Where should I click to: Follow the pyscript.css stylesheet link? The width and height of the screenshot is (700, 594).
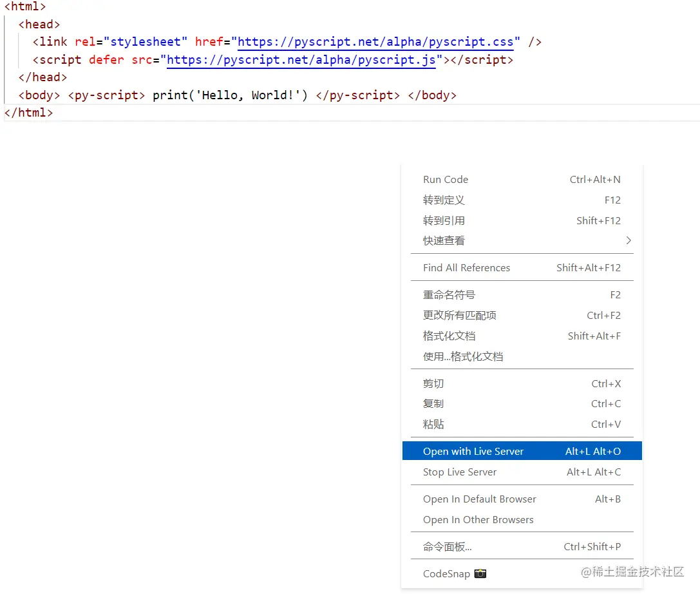[x=375, y=41]
